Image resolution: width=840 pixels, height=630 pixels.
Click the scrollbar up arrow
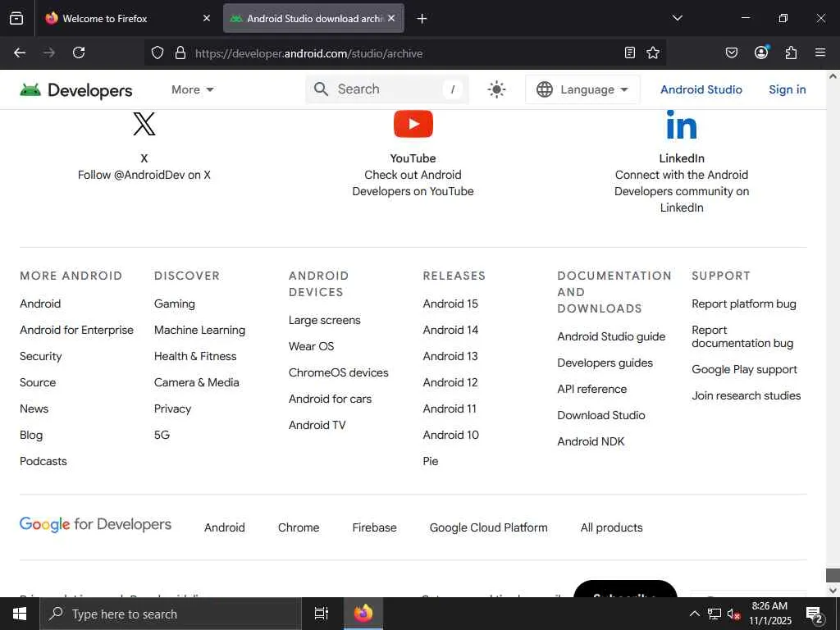coord(833,76)
